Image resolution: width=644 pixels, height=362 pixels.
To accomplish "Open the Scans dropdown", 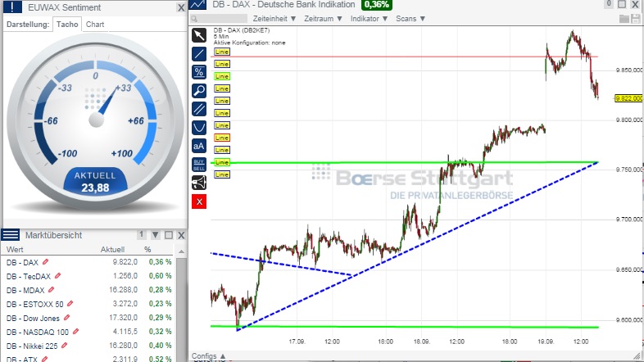I will coord(410,19).
